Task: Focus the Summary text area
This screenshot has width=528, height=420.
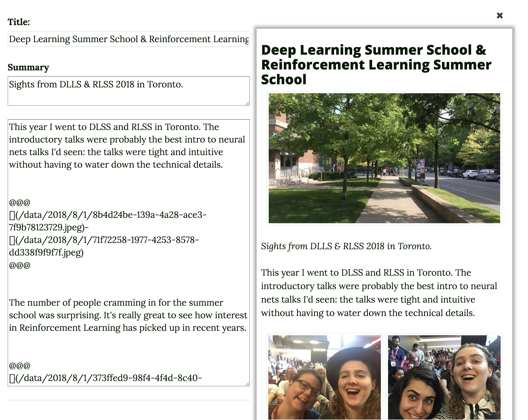Action: 129,91
